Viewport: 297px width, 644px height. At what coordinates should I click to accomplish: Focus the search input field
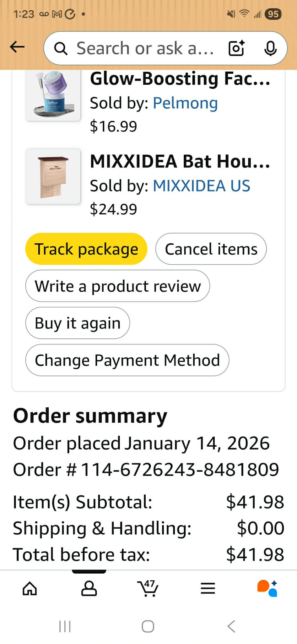144,48
